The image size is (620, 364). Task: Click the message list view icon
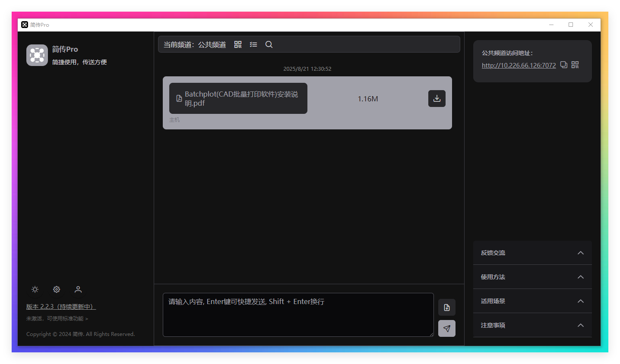point(253,44)
